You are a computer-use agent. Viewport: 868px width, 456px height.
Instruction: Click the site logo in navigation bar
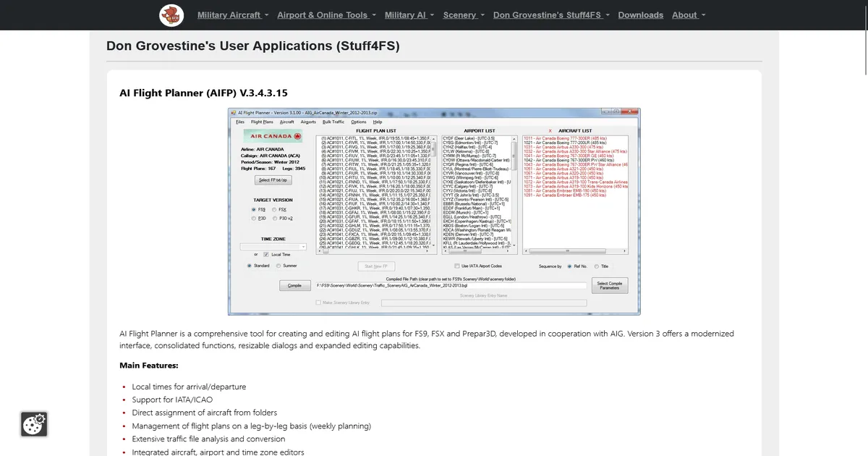[x=172, y=14]
